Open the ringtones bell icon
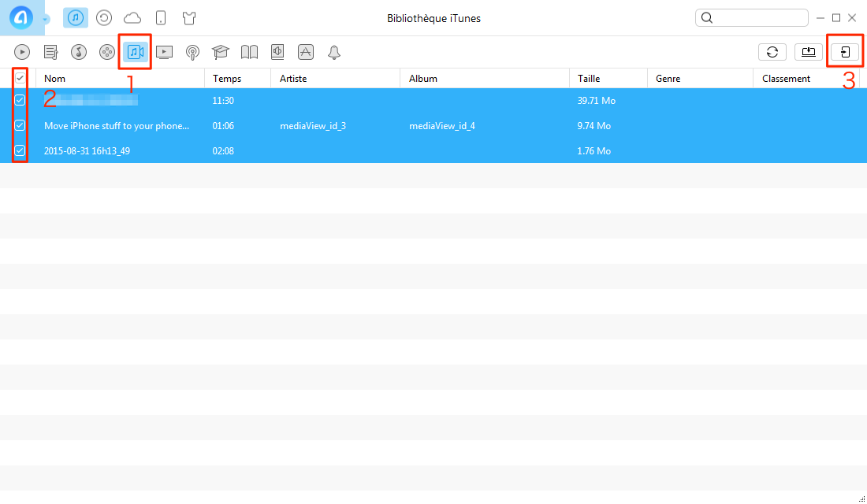Viewport: 867px width, 504px height. pos(334,53)
